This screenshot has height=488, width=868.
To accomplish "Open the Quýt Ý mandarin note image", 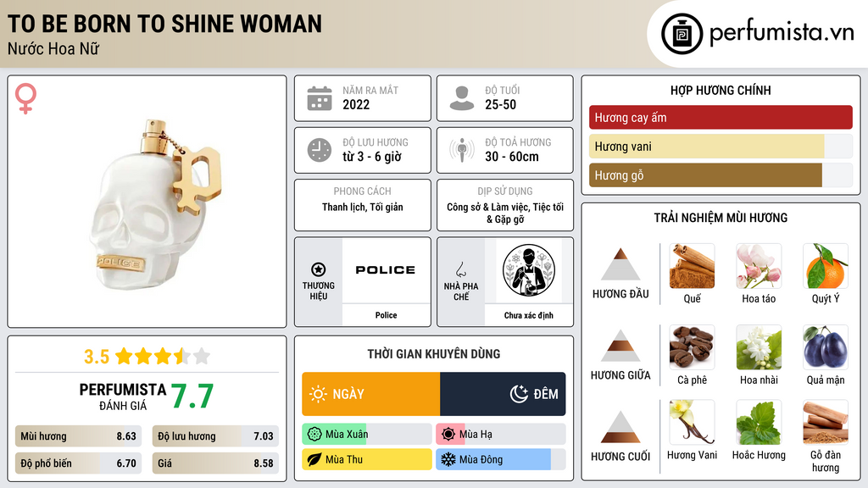I will [826, 266].
